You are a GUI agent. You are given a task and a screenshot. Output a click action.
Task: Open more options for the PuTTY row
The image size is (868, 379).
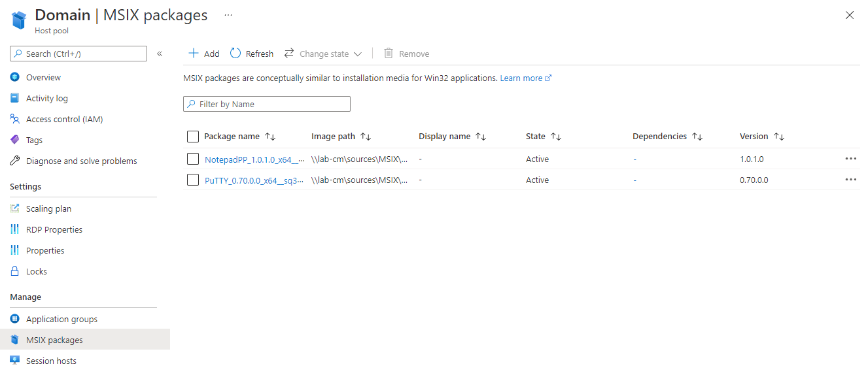(x=850, y=180)
